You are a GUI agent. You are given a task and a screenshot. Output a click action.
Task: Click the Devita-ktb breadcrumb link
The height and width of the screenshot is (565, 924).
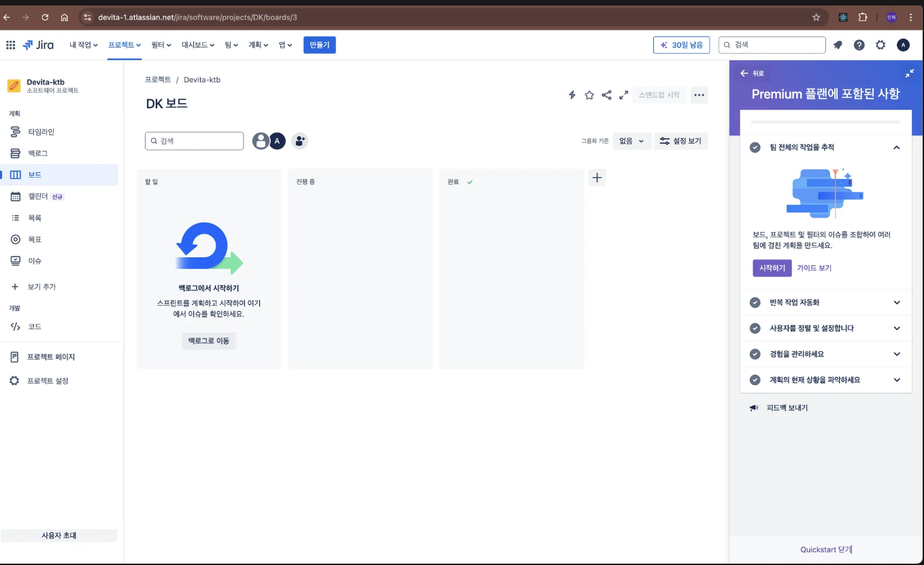pyautogui.click(x=202, y=80)
